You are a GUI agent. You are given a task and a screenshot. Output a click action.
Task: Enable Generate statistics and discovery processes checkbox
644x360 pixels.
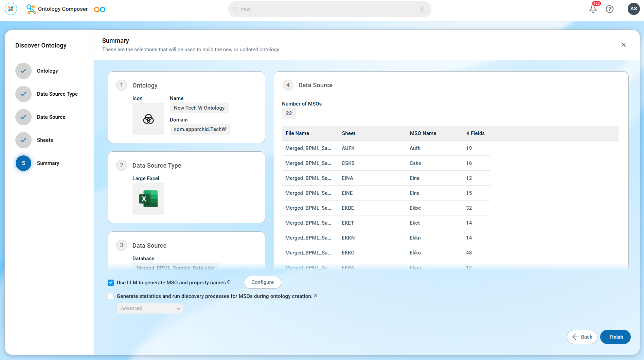coord(111,296)
